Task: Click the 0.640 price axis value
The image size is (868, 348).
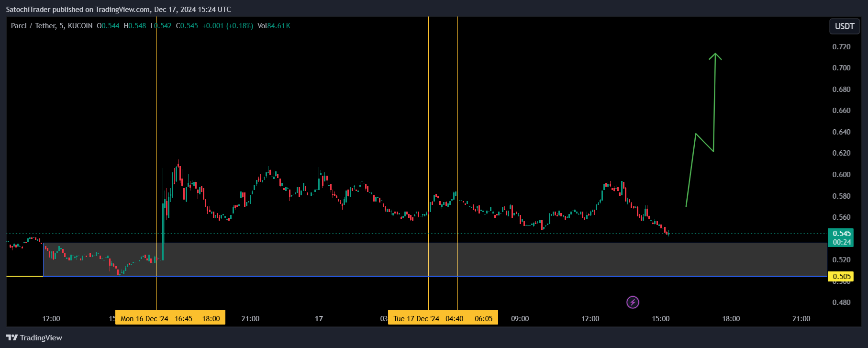Action: coord(841,132)
